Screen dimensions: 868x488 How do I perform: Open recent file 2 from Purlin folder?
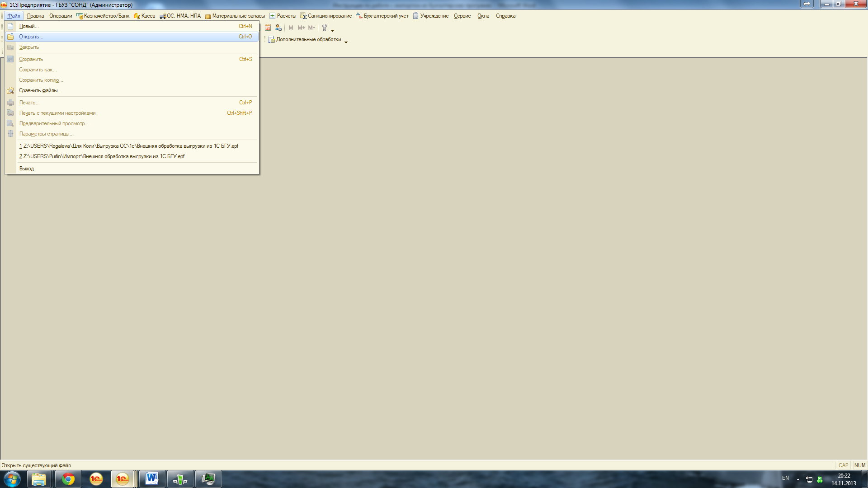click(x=102, y=156)
